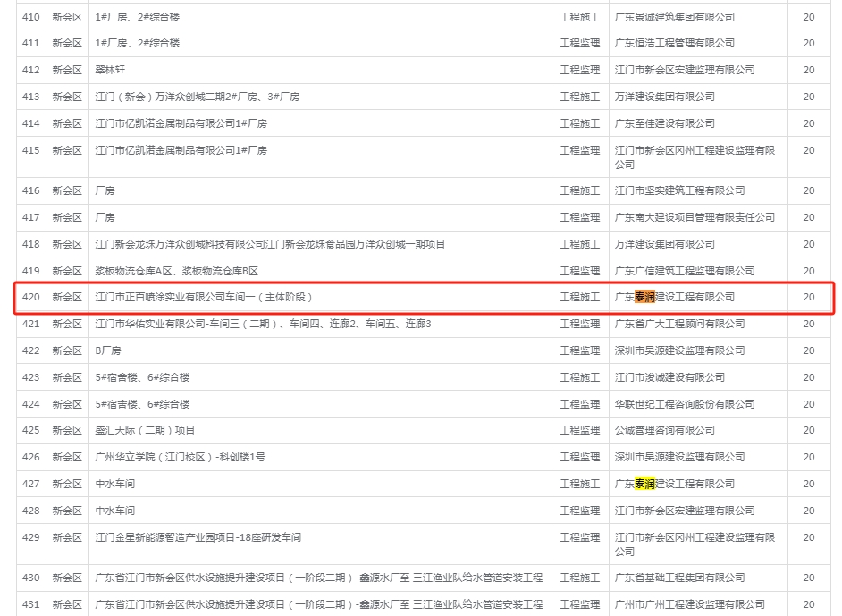Select 江门市华佑实业有限公司 project in row 421
This screenshot has width=842, height=616.
(263, 324)
